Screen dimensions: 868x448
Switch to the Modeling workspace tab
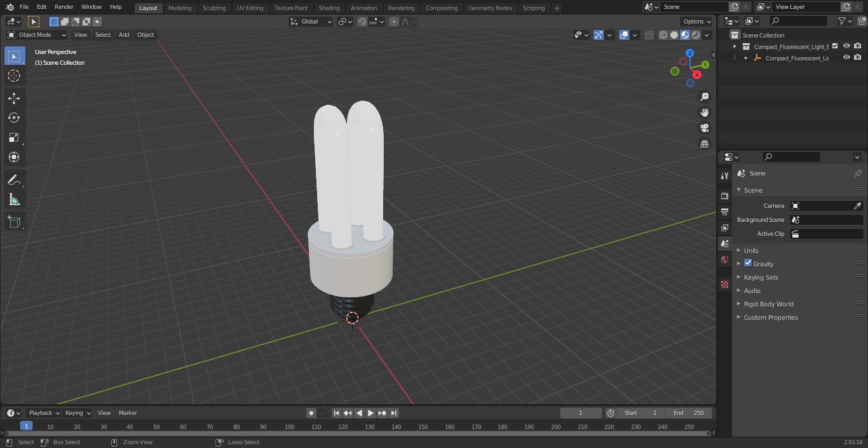(180, 8)
